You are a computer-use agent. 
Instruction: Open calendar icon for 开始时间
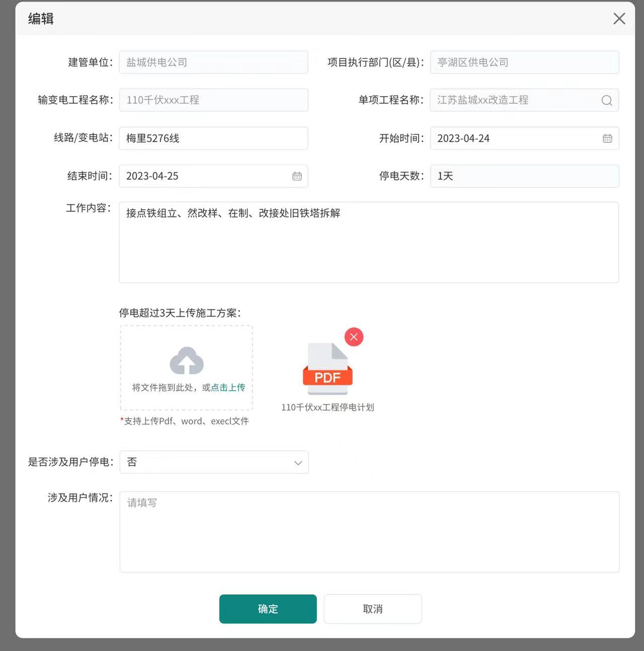click(607, 138)
